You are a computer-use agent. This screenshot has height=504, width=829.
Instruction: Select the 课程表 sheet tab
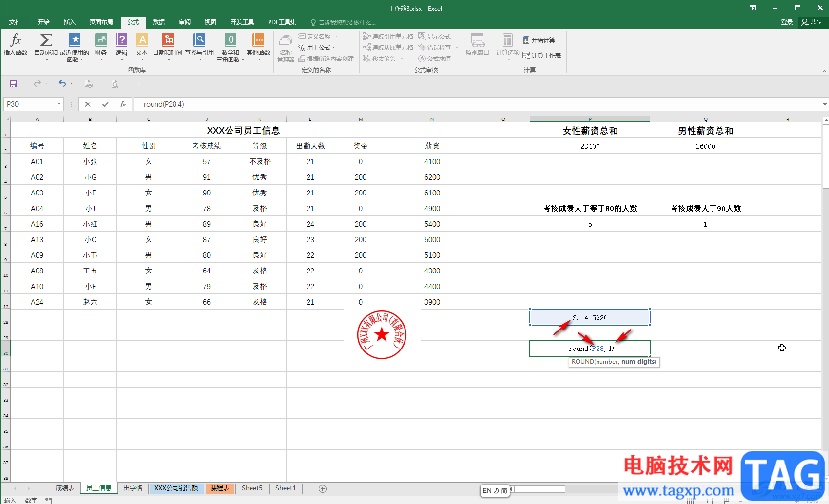point(220,488)
